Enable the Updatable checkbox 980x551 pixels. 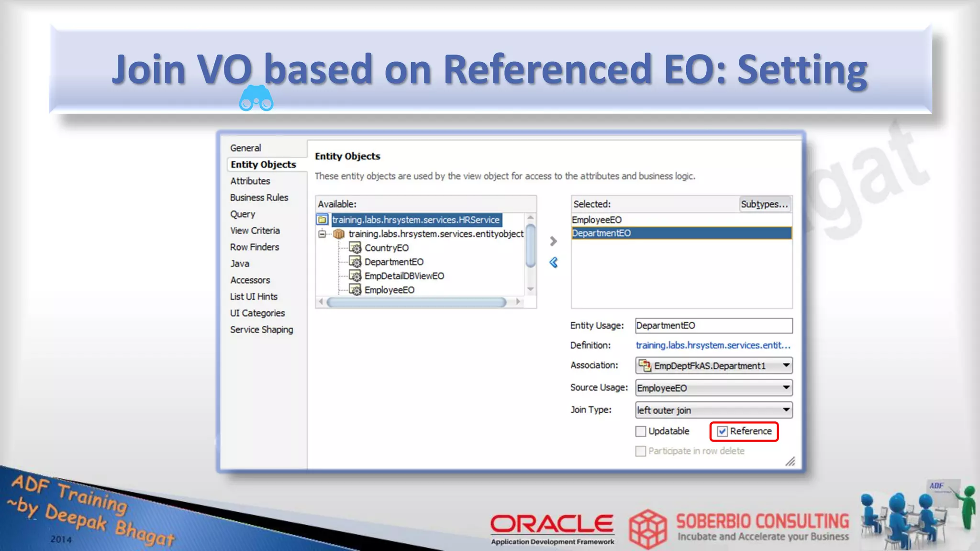coord(641,431)
